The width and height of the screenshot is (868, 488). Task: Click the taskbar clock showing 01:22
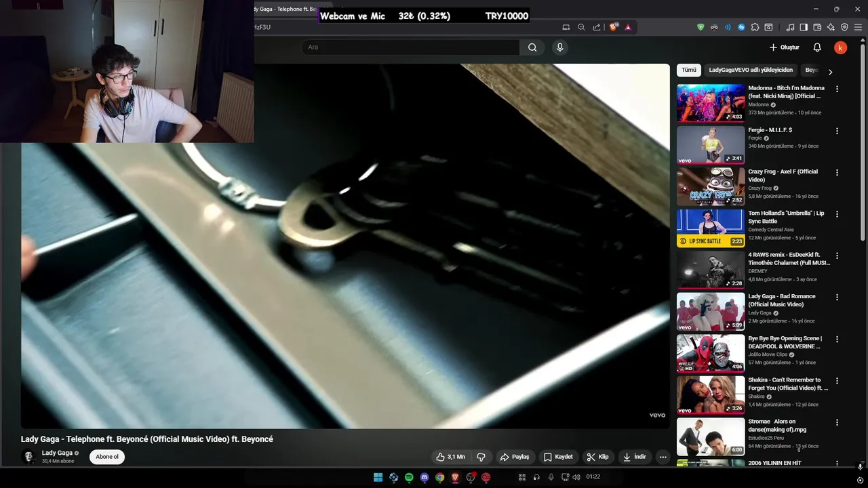pos(593,477)
